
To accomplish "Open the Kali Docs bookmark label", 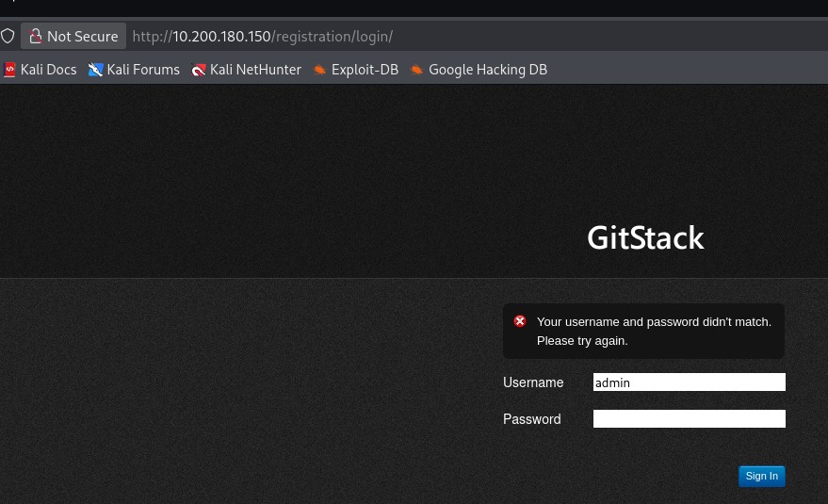I will [x=48, y=70].
